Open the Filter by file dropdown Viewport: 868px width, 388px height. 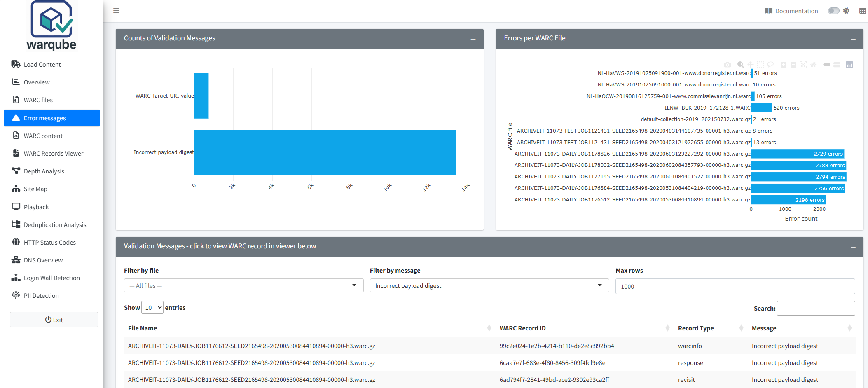243,285
